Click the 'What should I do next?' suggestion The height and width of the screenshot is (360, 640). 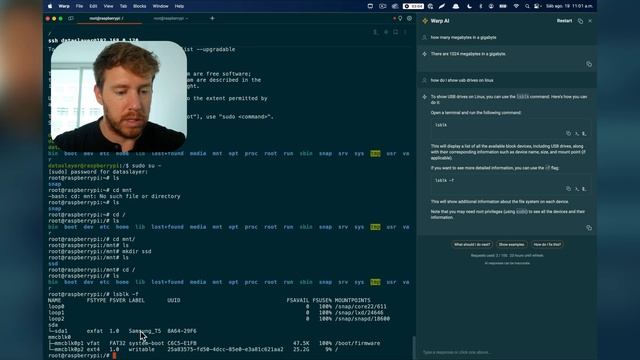pyautogui.click(x=472, y=244)
